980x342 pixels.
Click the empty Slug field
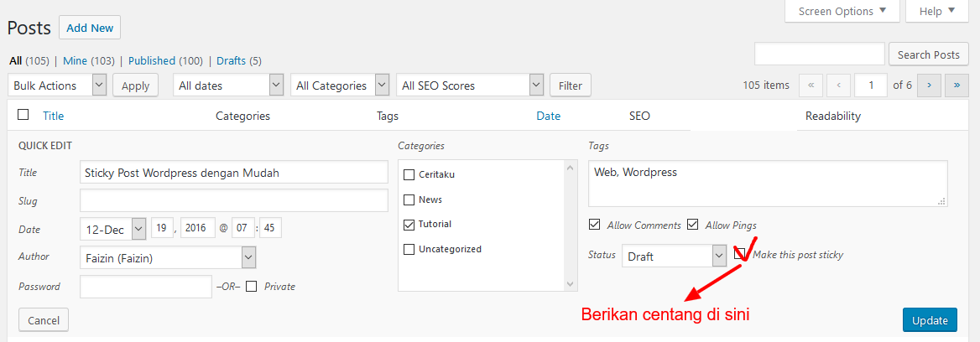click(234, 200)
